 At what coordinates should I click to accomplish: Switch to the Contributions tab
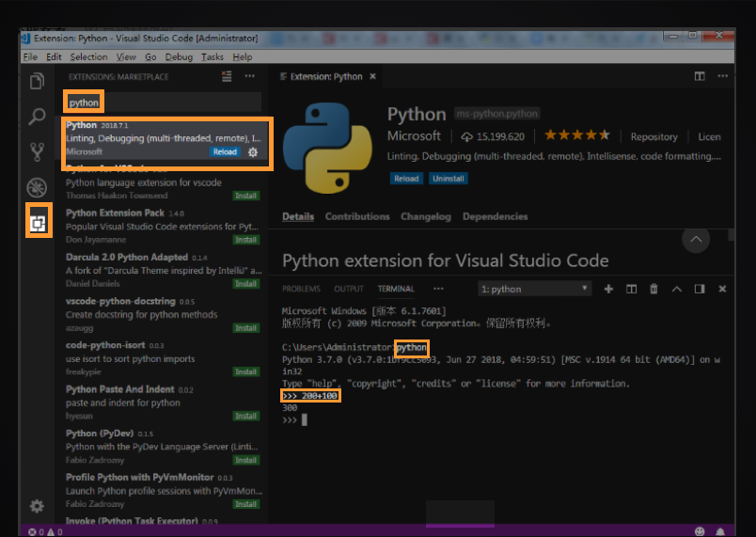357,216
